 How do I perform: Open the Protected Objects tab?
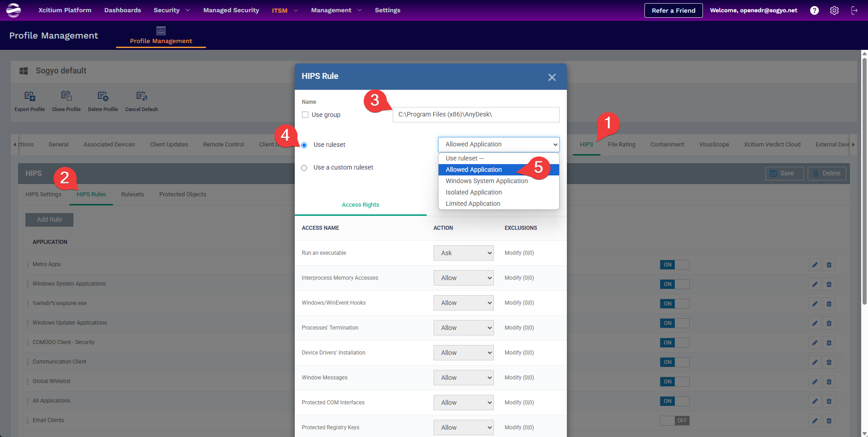pyautogui.click(x=183, y=194)
